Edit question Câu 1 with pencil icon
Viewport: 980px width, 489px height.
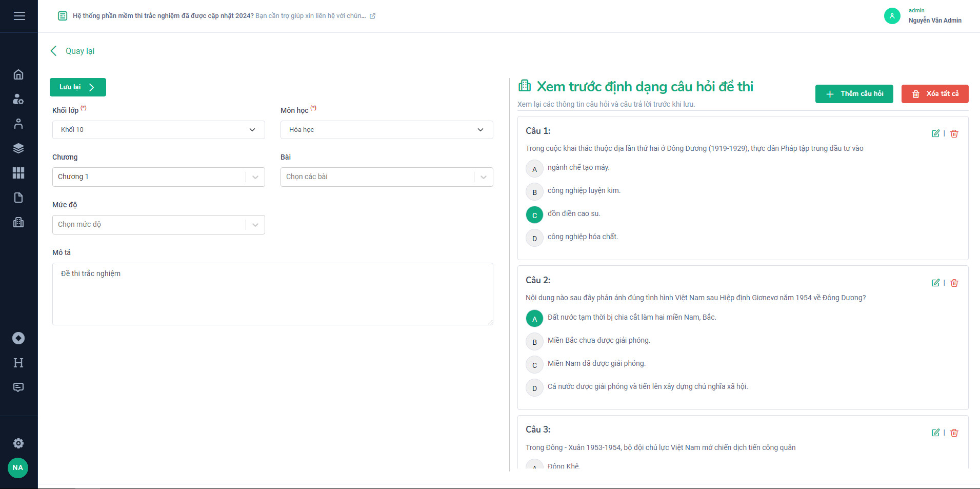click(x=935, y=133)
